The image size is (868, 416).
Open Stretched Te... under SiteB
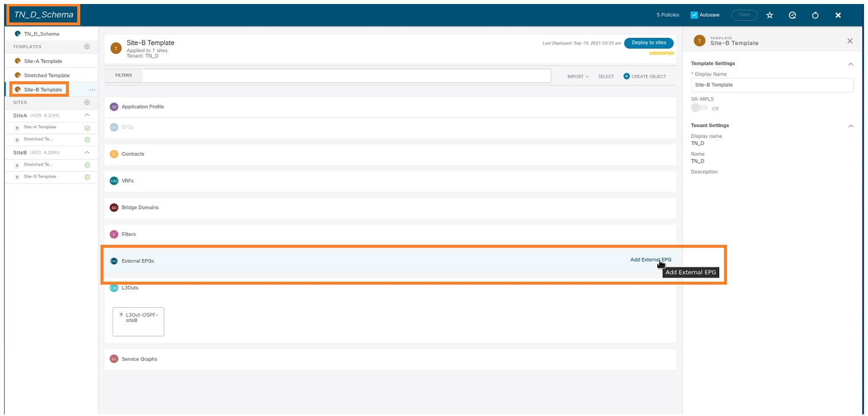point(38,165)
